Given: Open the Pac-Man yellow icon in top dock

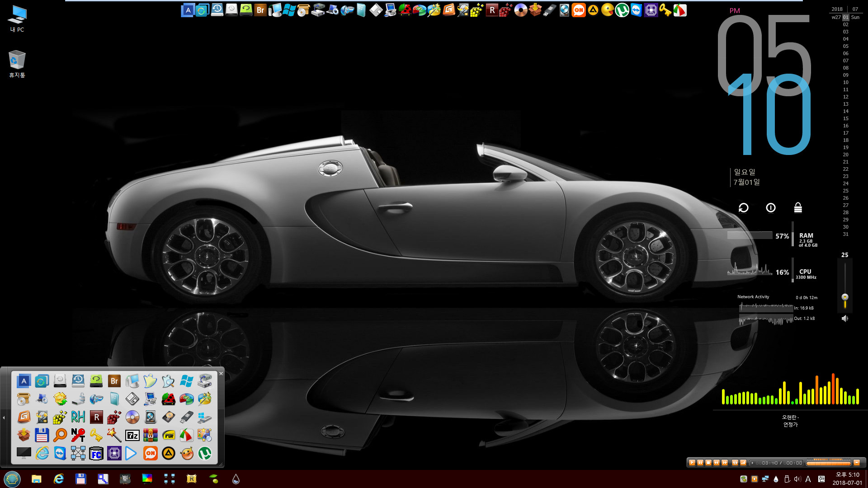Looking at the screenshot, I should 608,10.
